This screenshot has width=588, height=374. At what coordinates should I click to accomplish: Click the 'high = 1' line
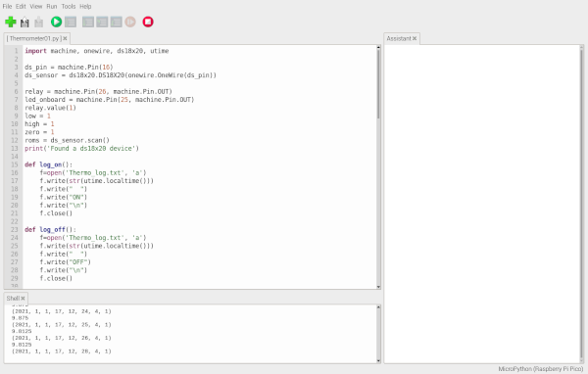click(39, 124)
